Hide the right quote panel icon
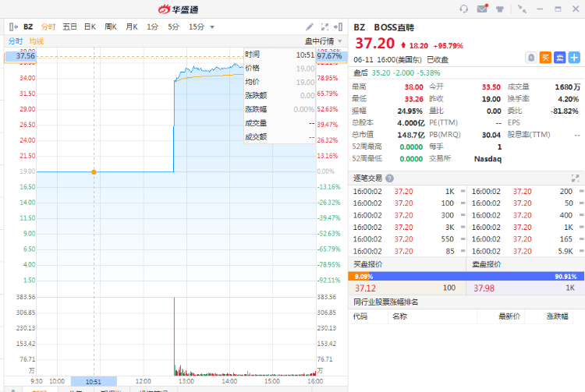 tap(339, 26)
